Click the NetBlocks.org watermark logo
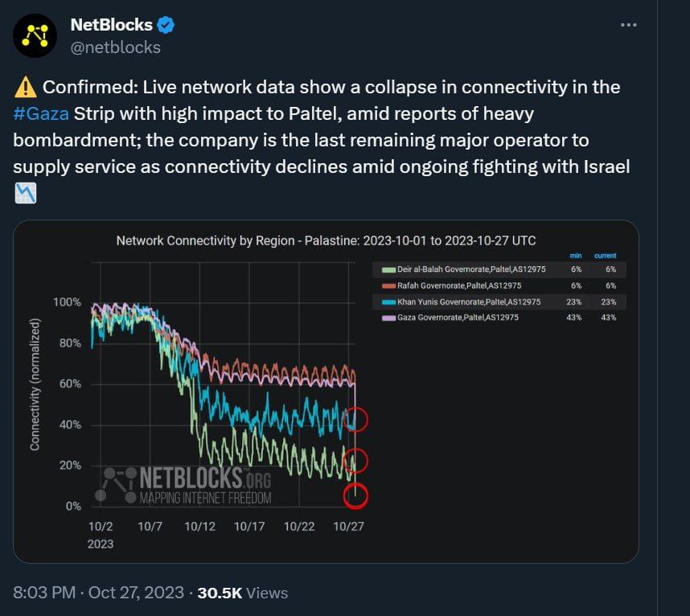 (187, 484)
